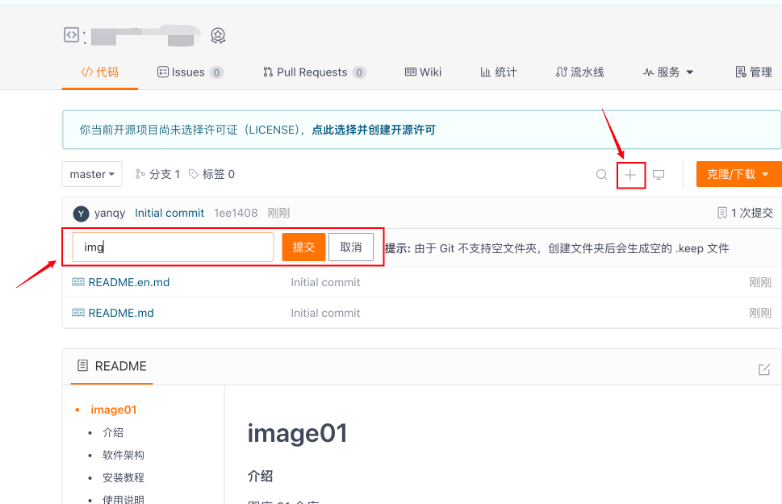Click the yanqy user avatar
782x504 pixels.
pos(81,213)
